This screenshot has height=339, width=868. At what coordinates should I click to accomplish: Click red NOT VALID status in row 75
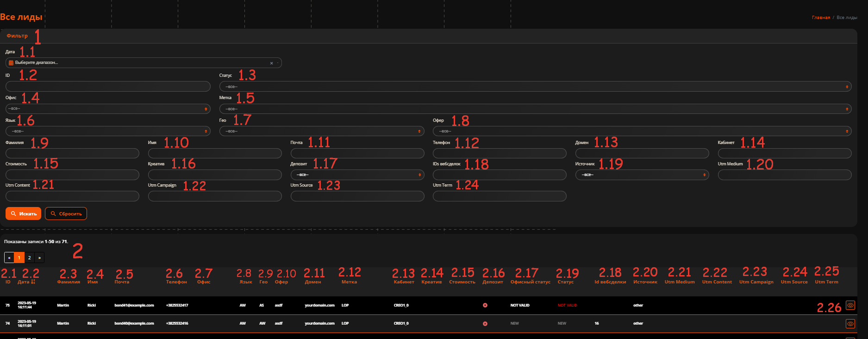(x=567, y=305)
